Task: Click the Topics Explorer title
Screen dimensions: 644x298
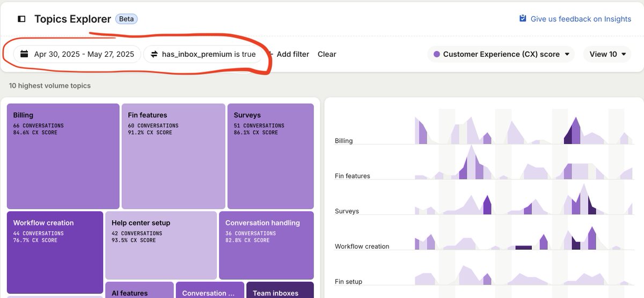Action: pos(73,19)
